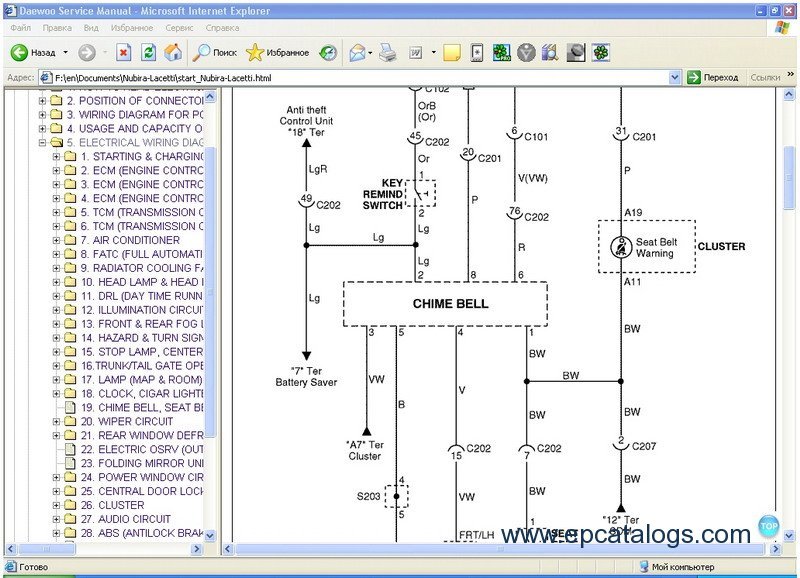Click the History clock icon

pyautogui.click(x=328, y=52)
